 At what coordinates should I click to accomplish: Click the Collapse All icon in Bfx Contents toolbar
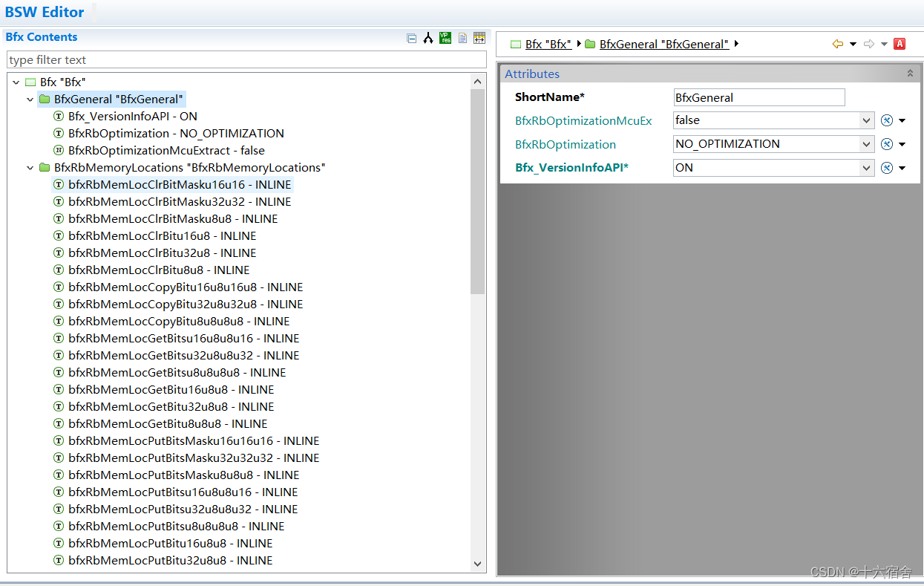tap(412, 39)
